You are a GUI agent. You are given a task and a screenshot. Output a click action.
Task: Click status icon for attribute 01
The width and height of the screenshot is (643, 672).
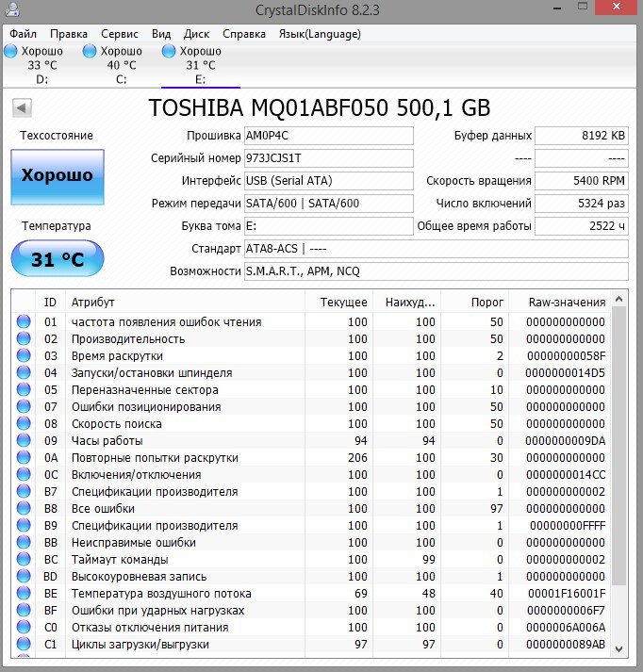click(24, 321)
